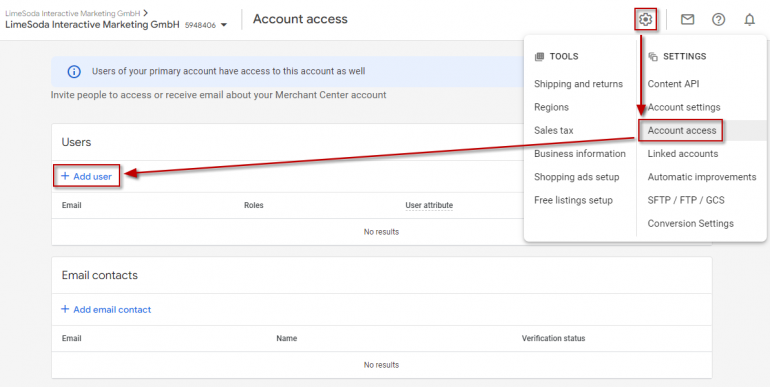This screenshot has height=387, width=770.
Task: Click Email column header in Users table
Action: pyautogui.click(x=72, y=205)
